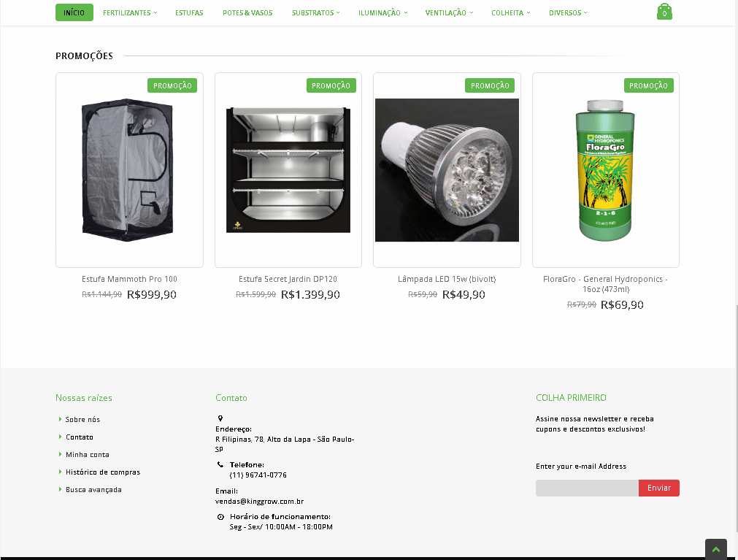The image size is (738, 560).
Task: Open the Estufas menu item
Action: pos(189,12)
